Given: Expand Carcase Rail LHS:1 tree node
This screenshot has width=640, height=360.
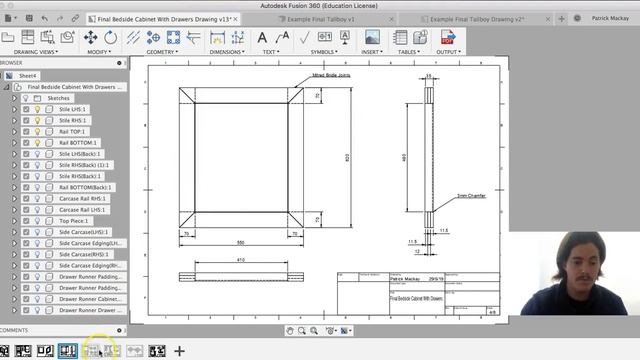Looking at the screenshot, I should point(14,210).
